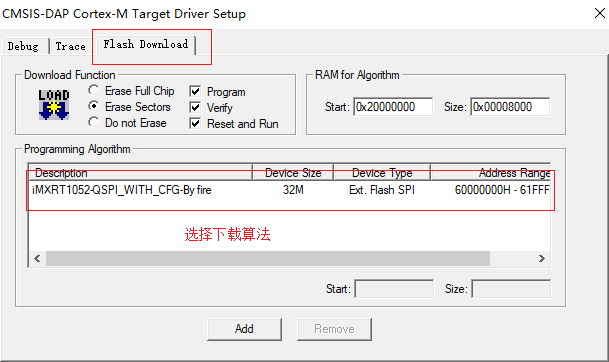Screen dimensions: 609x362
Task: Click the Device Type column header
Action: 382,172
